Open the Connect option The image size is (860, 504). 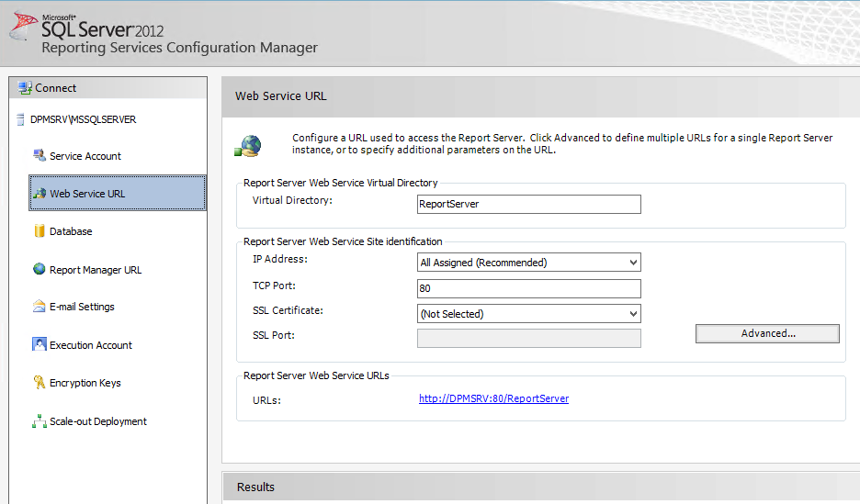pyautogui.click(x=55, y=87)
